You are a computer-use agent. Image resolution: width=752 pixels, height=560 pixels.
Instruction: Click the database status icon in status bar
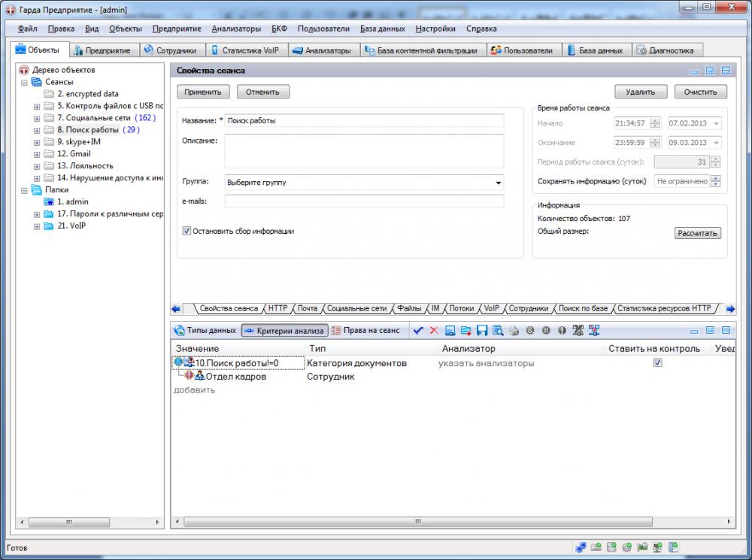[611, 547]
